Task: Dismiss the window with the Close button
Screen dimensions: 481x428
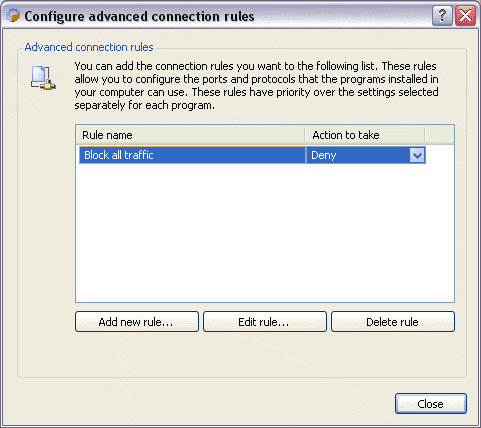Action: coord(431,404)
